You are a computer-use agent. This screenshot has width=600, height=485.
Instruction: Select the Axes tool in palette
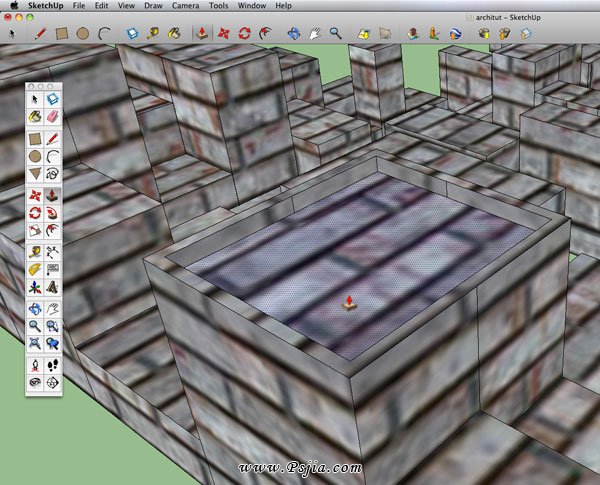coord(35,288)
